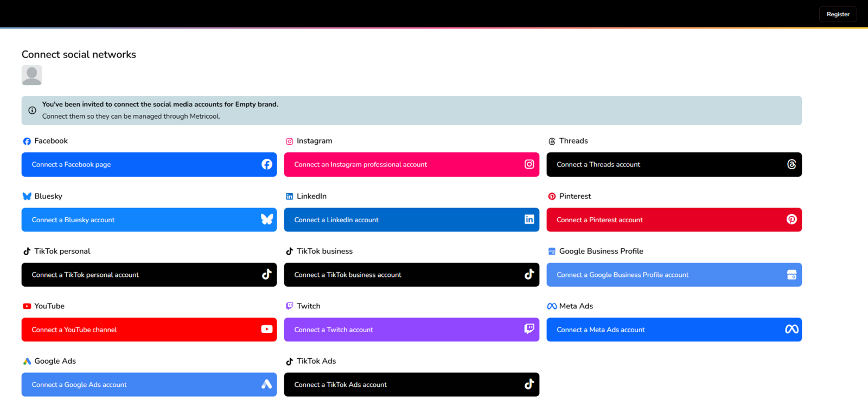This screenshot has width=868, height=407.
Task: Click the Register button
Action: coord(838,14)
